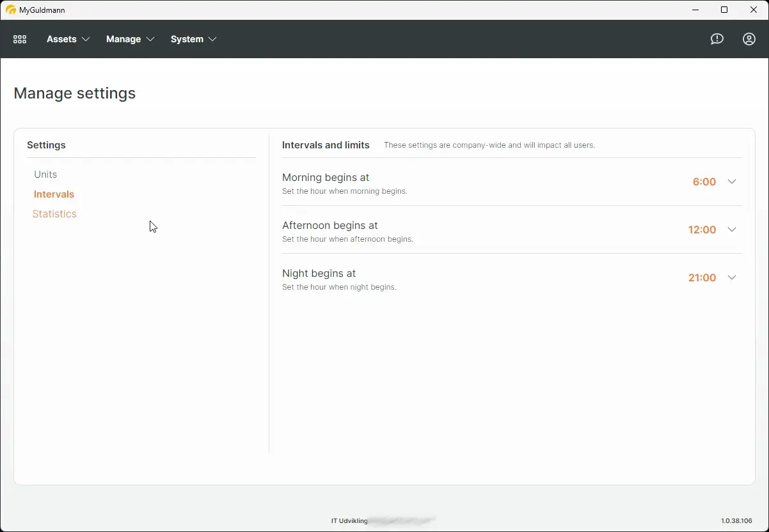The image size is (769, 532).
Task: Open the user account profile icon
Action: click(x=749, y=39)
